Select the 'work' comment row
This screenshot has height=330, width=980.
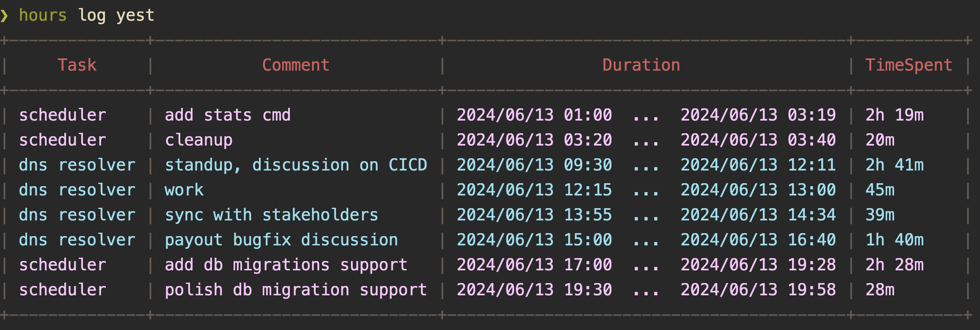coord(184,190)
